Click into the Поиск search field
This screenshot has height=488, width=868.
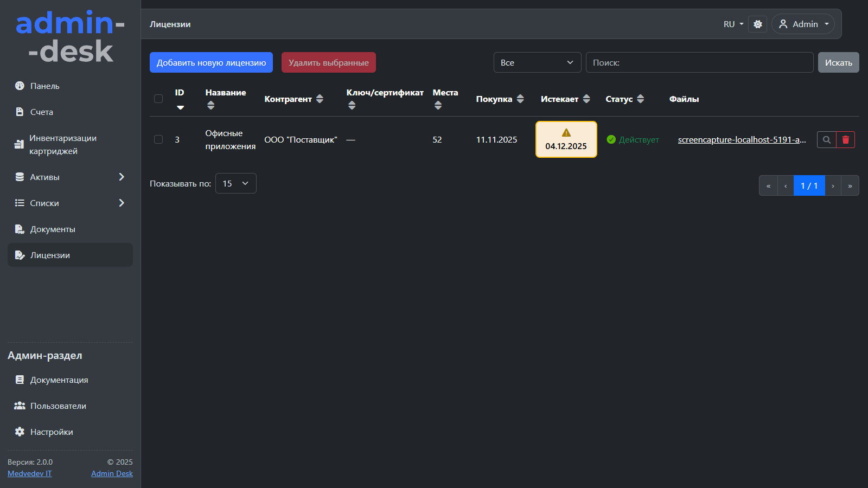coord(700,62)
